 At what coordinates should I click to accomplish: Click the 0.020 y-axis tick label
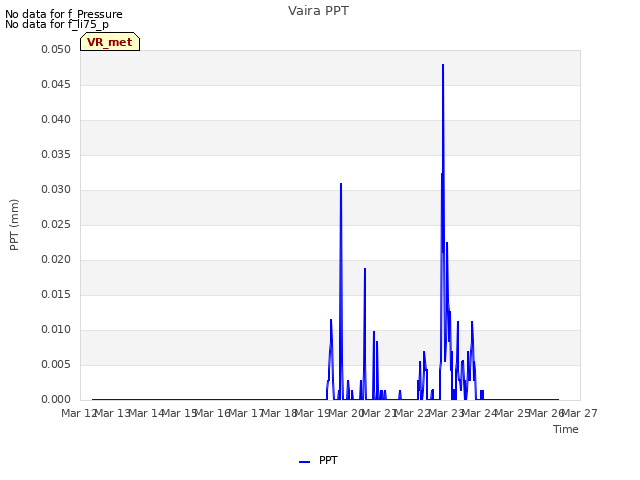point(56,260)
